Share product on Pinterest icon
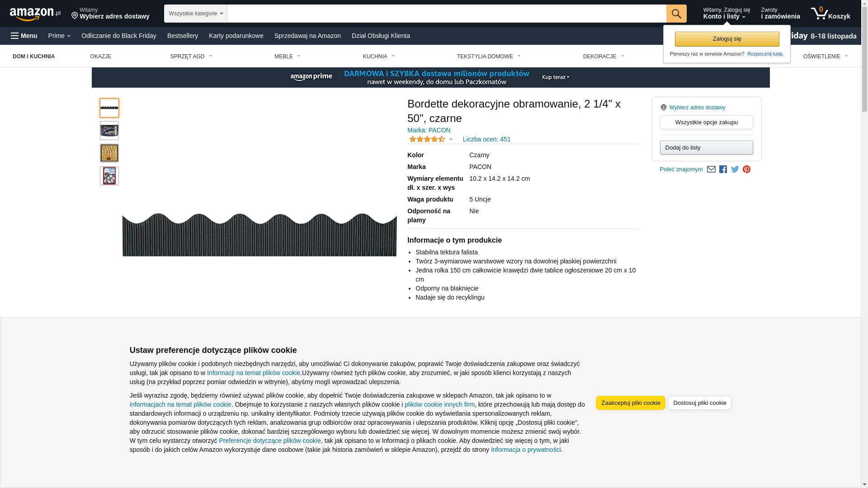 746,169
